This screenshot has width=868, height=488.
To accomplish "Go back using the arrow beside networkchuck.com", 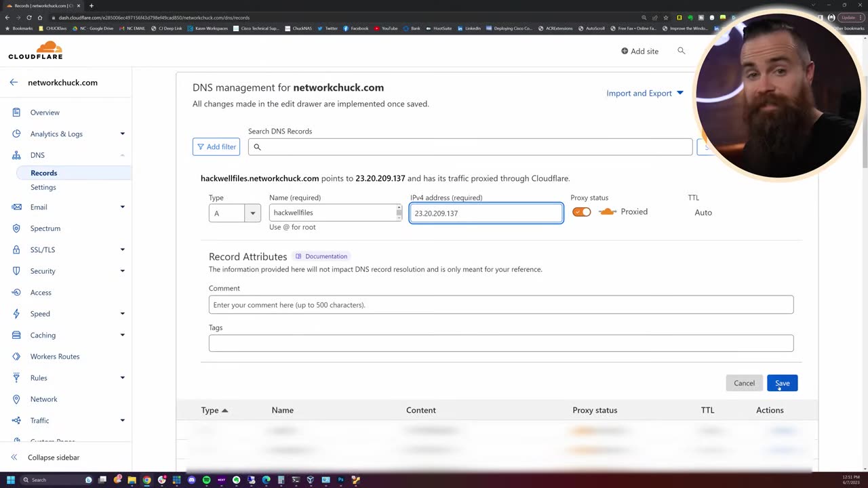I will [x=14, y=83].
